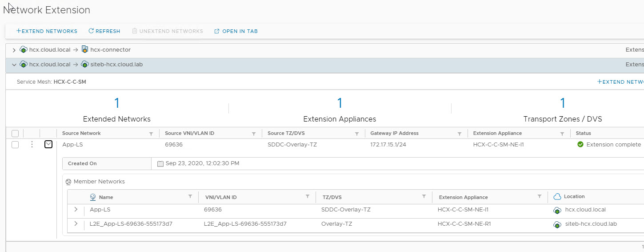Click filter icon on member VNI/VLAN ID column
The image size is (644, 252).
(307, 196)
